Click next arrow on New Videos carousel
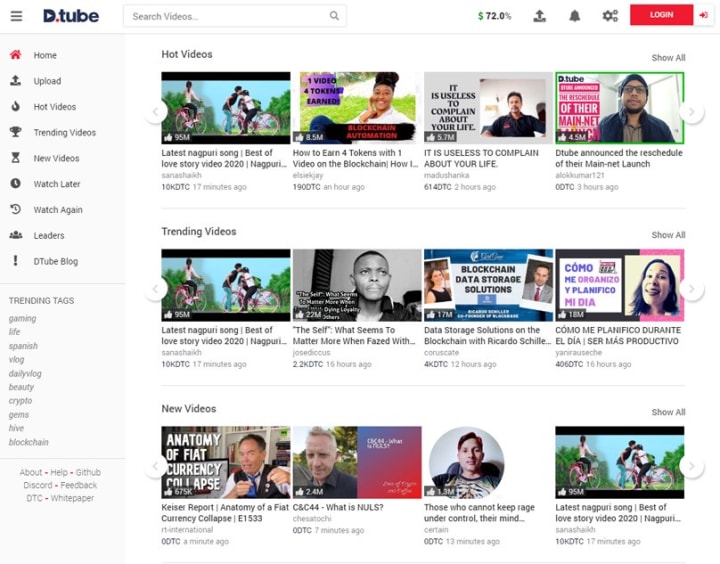 (x=692, y=466)
